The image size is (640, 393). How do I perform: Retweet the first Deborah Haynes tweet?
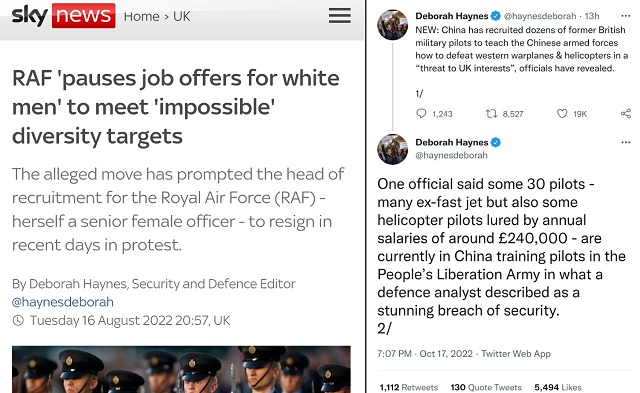tap(491, 113)
